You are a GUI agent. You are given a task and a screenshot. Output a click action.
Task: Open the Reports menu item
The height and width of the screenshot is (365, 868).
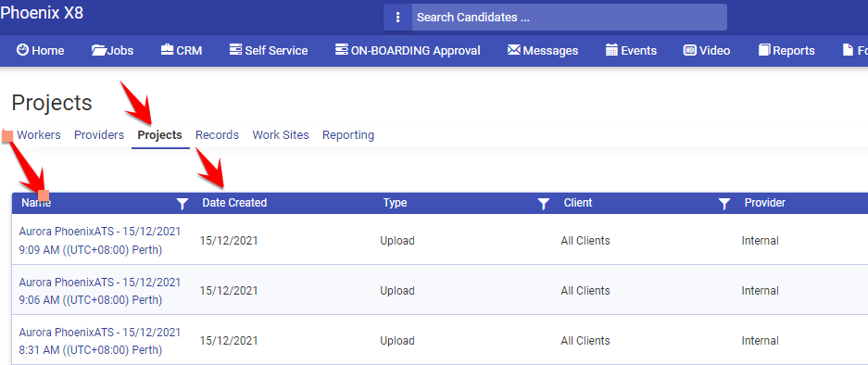pyautogui.click(x=786, y=50)
